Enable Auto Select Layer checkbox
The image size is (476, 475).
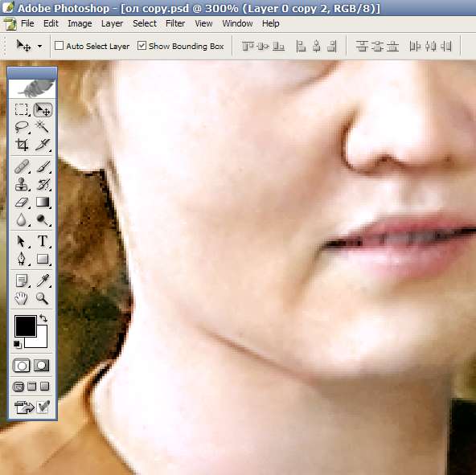59,46
